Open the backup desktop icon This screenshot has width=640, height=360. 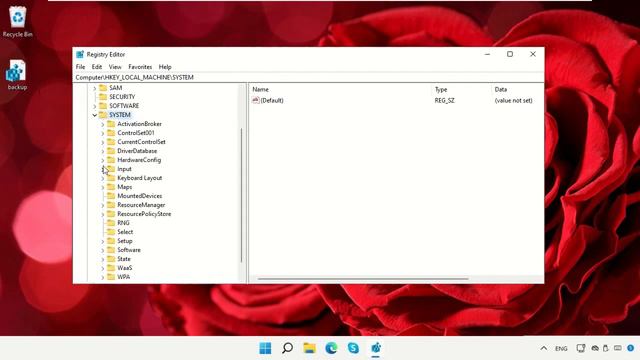(17, 75)
